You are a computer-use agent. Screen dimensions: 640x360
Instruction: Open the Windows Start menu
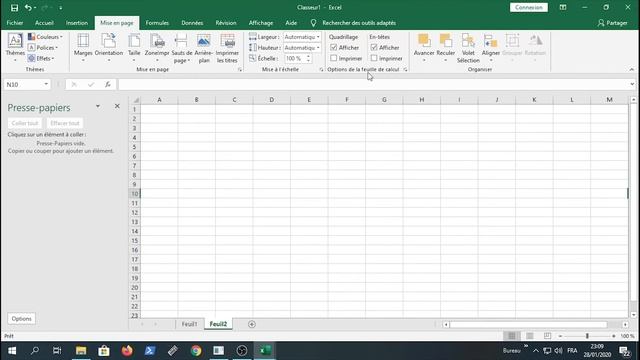tap(12, 351)
